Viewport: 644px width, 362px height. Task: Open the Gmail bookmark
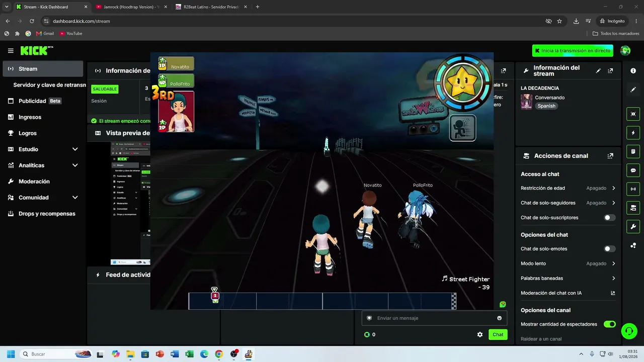click(45, 34)
